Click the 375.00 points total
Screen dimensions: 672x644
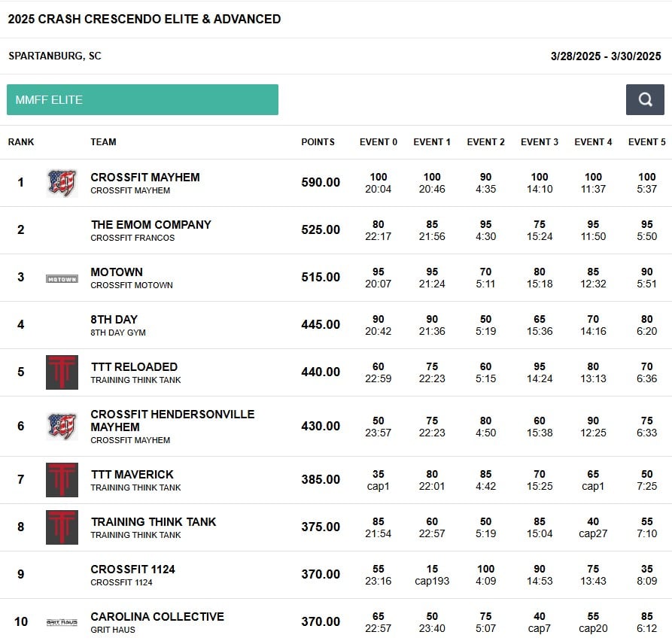[x=320, y=527]
